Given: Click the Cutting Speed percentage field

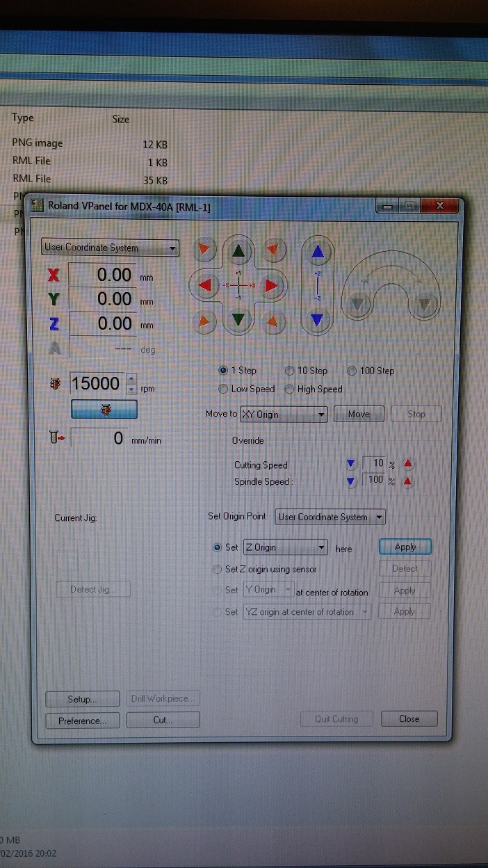Looking at the screenshot, I should coord(374,463).
